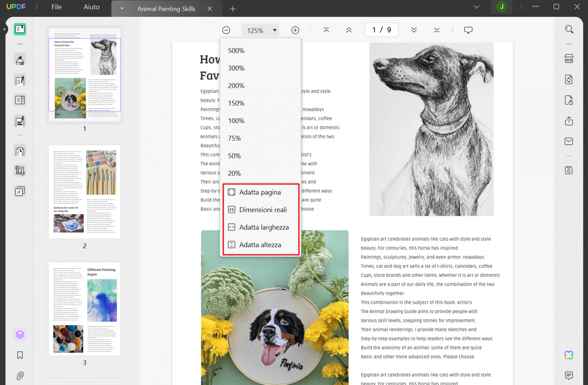Select 200% zoom level
Viewport: 588px width, 385px height.
261,86
